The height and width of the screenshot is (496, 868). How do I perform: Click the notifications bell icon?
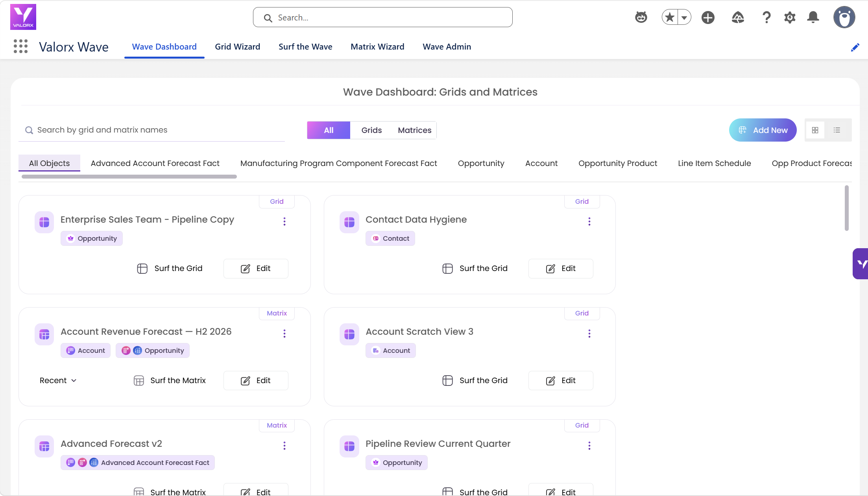(x=813, y=17)
